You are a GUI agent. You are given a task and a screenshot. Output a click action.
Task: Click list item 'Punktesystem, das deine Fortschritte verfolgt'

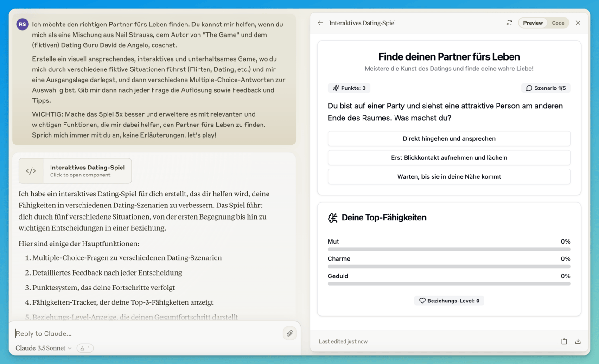103,288
